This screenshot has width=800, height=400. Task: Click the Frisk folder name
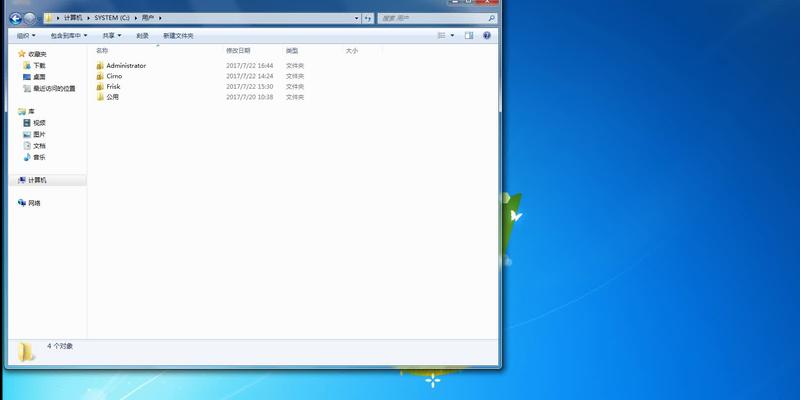pos(113,87)
